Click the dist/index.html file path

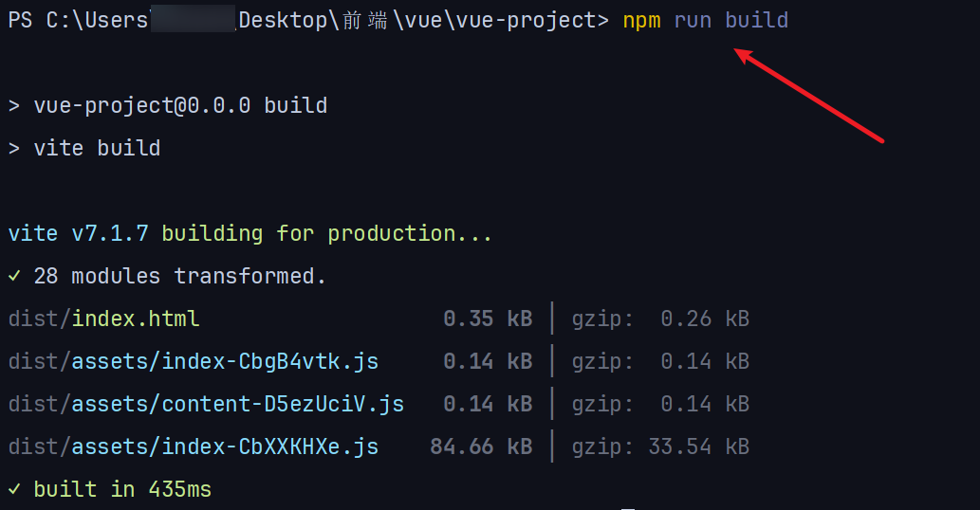click(x=104, y=319)
